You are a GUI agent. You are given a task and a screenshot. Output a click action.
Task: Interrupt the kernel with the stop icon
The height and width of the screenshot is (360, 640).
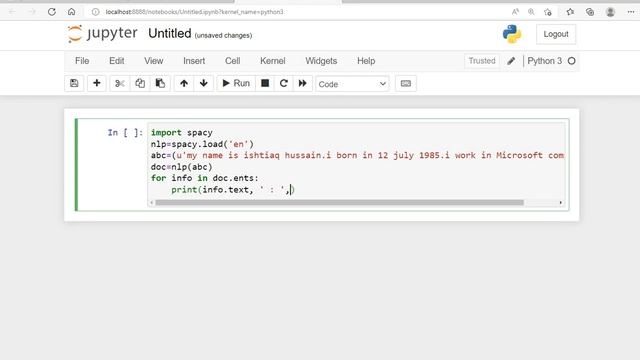click(265, 83)
